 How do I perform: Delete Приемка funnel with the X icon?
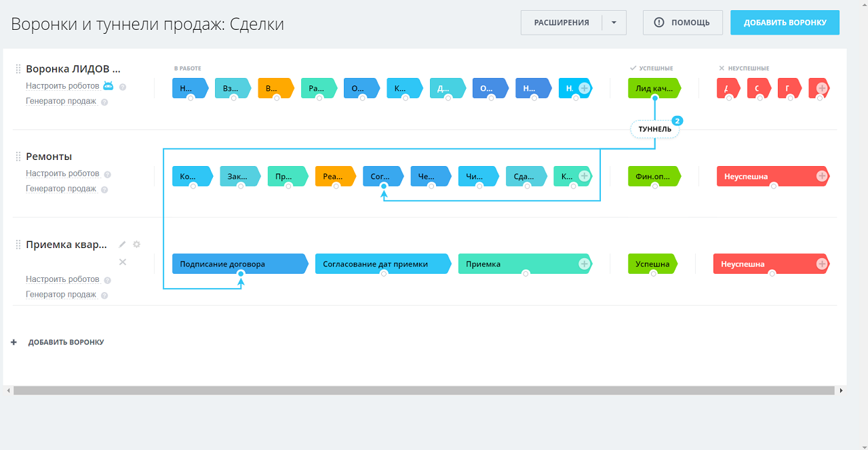[123, 262]
